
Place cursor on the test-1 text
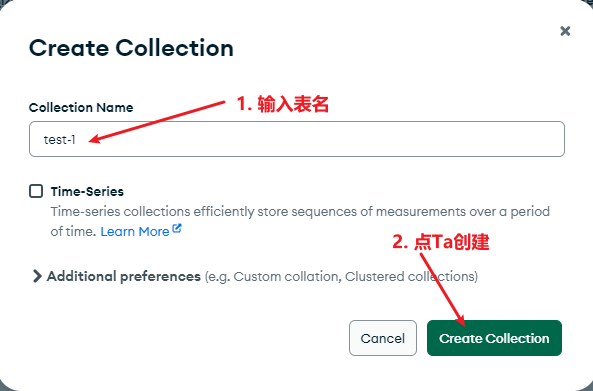pos(60,140)
